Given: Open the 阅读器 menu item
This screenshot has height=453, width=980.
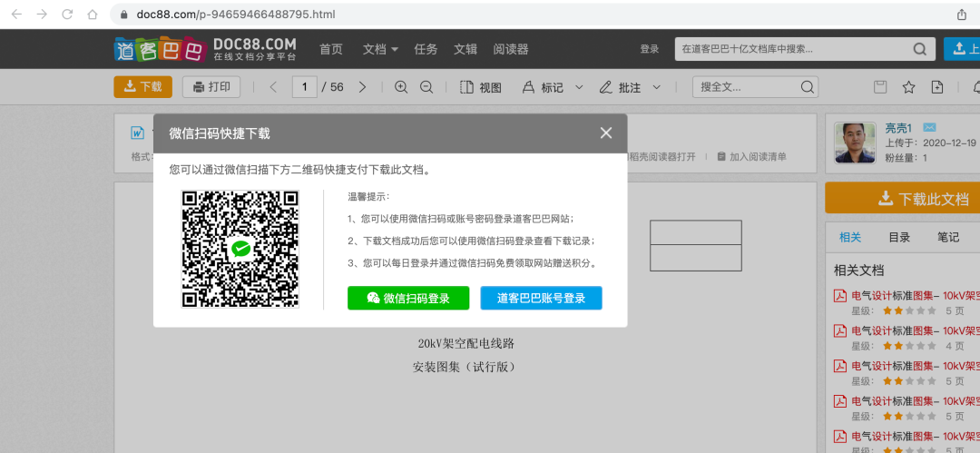Looking at the screenshot, I should (x=511, y=49).
